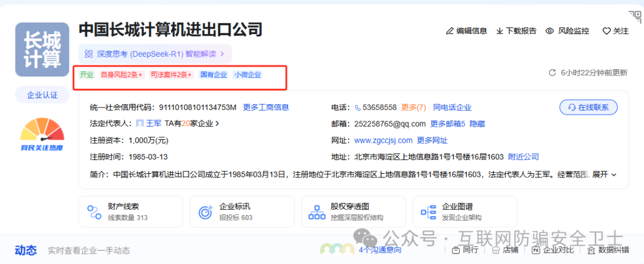Image resolution: width=644 pixels, height=264 pixels.
Task: Click the 小微企业 tag
Action: click(247, 75)
